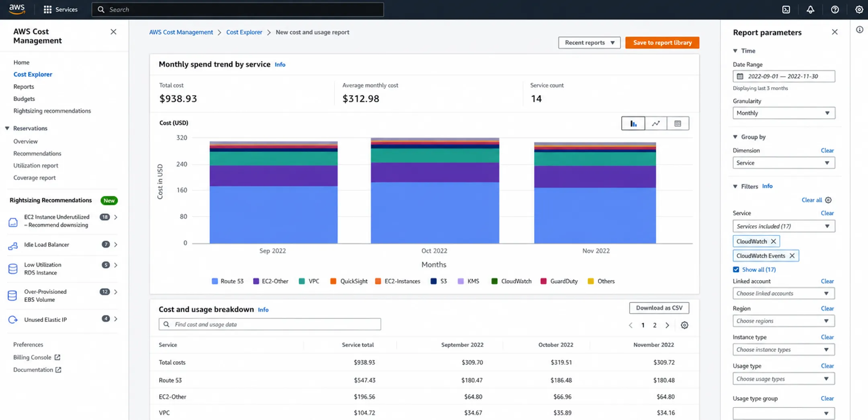The width and height of the screenshot is (868, 420).
Task: Open Home in sidebar
Action: coord(21,62)
